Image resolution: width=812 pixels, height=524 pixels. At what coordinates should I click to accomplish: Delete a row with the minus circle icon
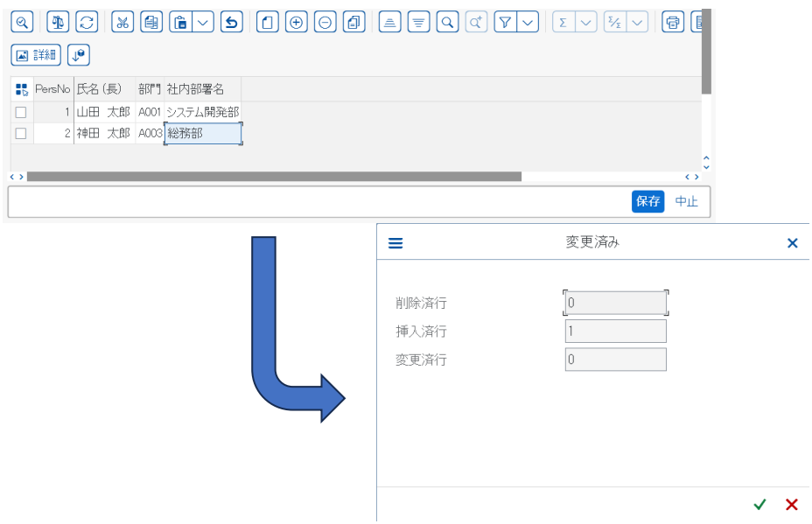coord(325,22)
